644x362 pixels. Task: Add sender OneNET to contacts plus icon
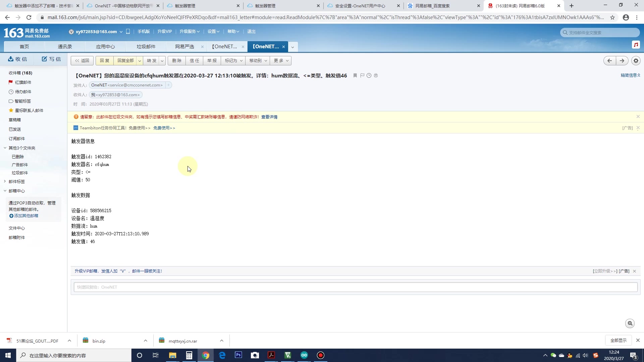click(169, 85)
